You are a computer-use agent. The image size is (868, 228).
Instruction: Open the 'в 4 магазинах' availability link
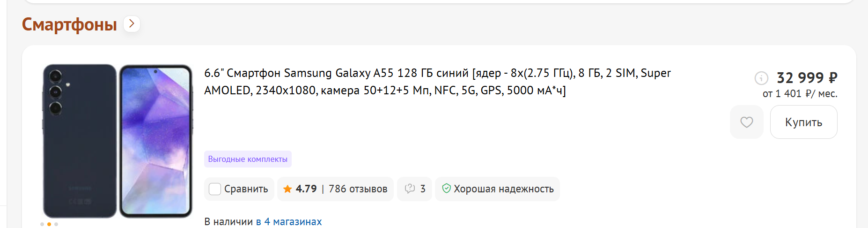pos(289,221)
